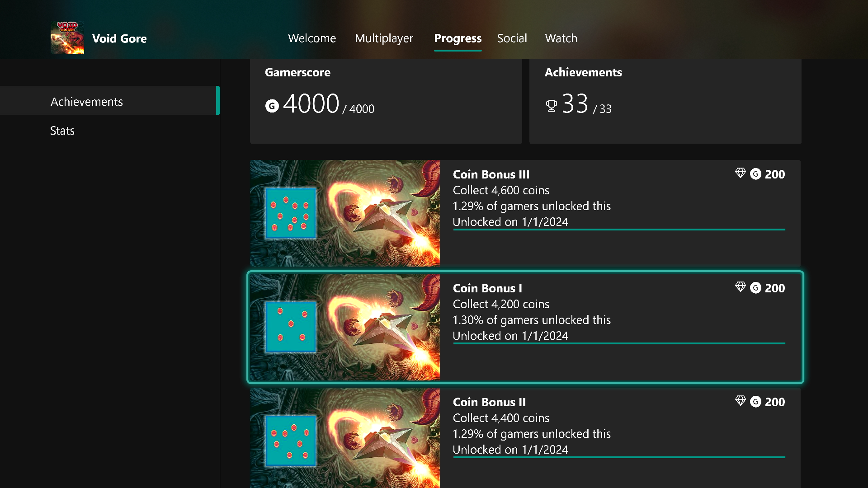
Task: Click the gamerscore G icon on Coin Bonus I
Action: point(755,288)
